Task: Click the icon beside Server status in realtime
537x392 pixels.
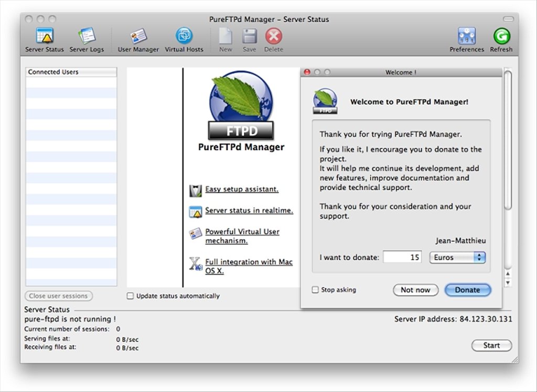Action: (196, 212)
